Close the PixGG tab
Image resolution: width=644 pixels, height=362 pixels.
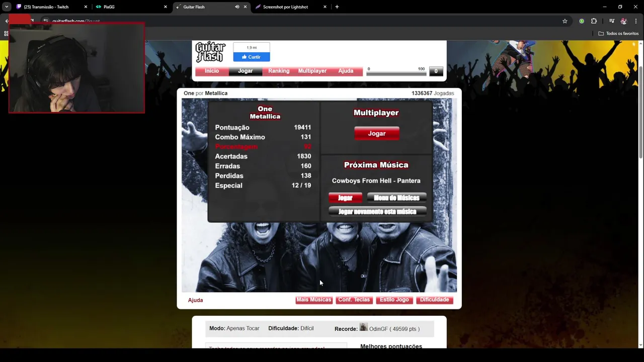[165, 7]
